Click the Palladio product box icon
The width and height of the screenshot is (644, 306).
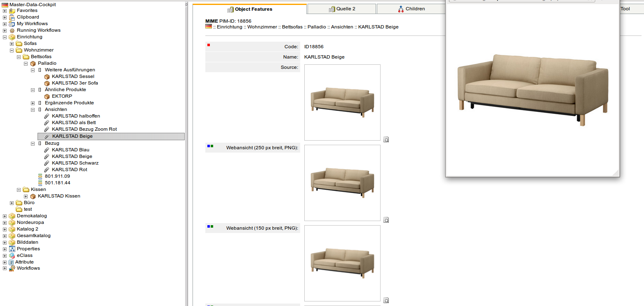point(33,64)
